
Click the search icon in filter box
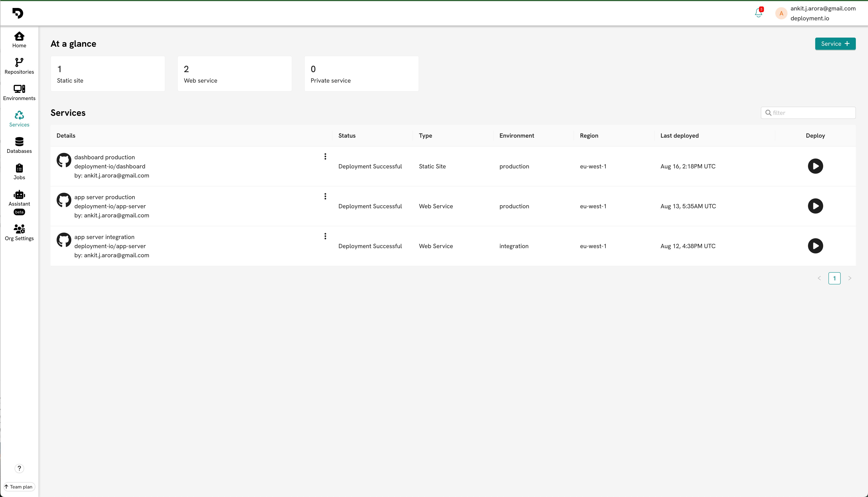768,113
